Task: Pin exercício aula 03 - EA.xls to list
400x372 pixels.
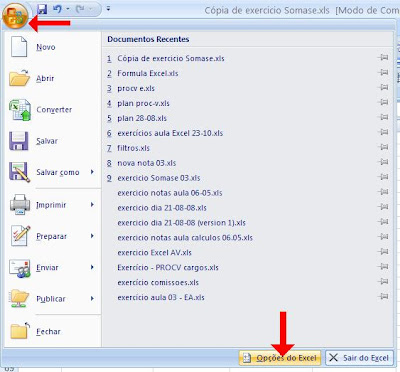Action: click(384, 296)
